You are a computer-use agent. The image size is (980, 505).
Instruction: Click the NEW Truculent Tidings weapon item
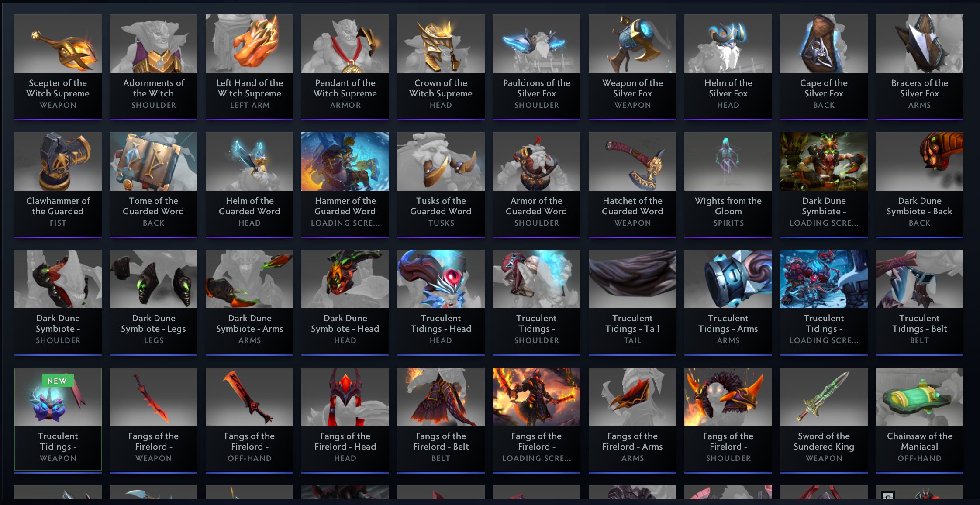coord(58,419)
